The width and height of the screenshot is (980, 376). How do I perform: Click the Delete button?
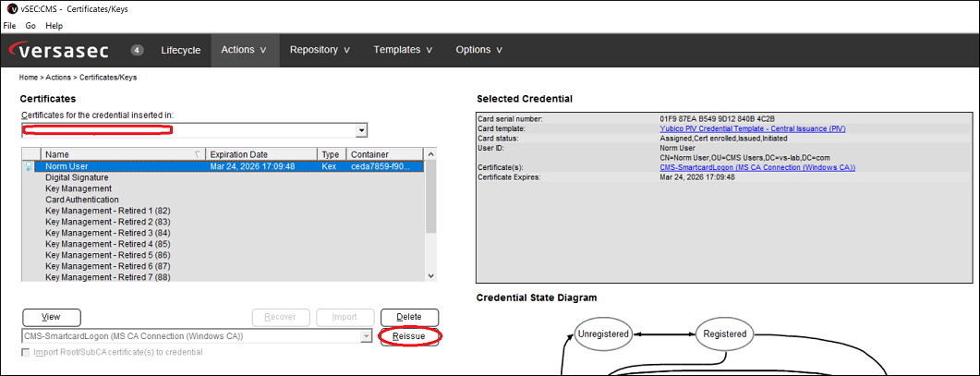409,317
